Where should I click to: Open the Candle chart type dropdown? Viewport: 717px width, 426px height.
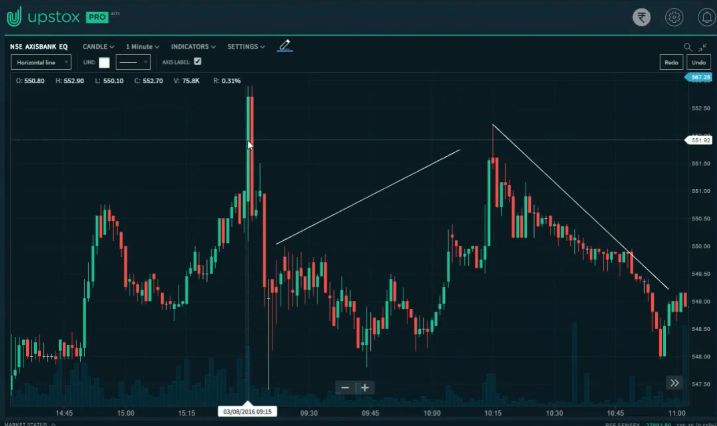point(98,46)
